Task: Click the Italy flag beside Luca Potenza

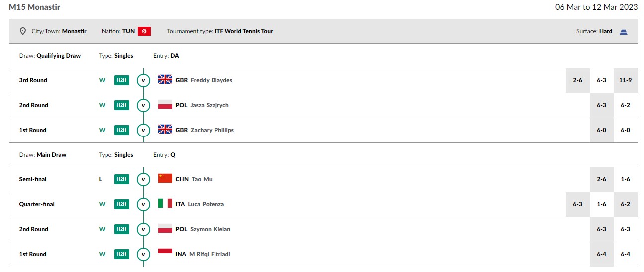Action: click(165, 203)
